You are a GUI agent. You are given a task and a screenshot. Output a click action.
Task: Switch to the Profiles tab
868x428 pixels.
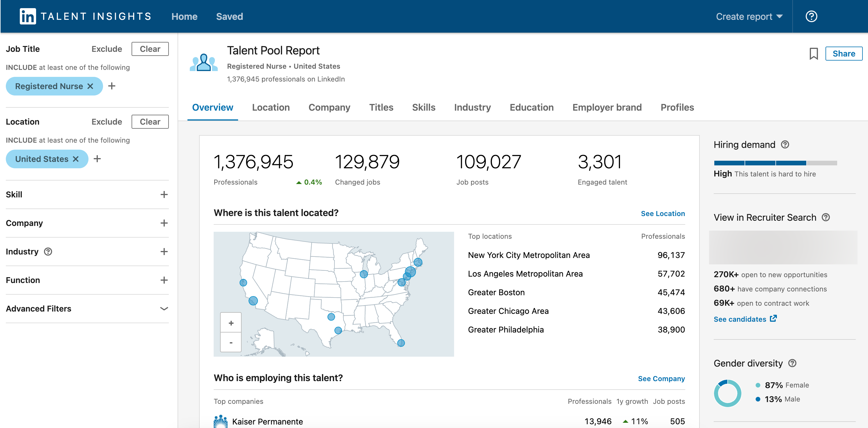[677, 107]
